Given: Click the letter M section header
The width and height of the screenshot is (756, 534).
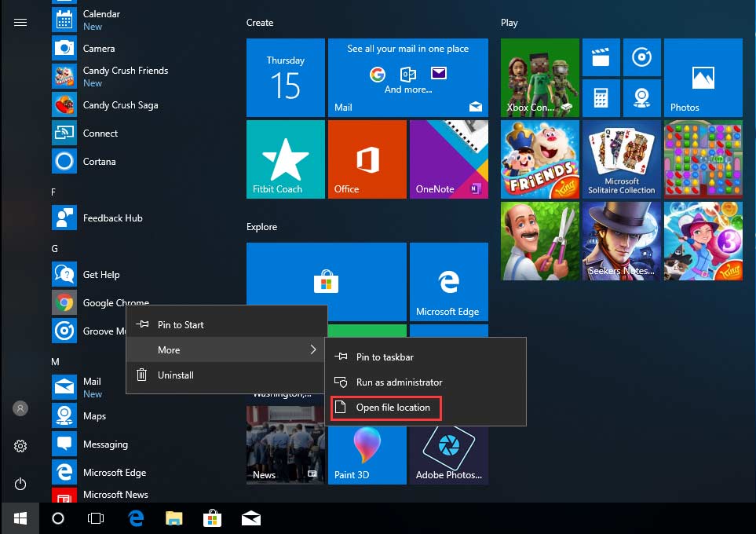Looking at the screenshot, I should coord(56,362).
